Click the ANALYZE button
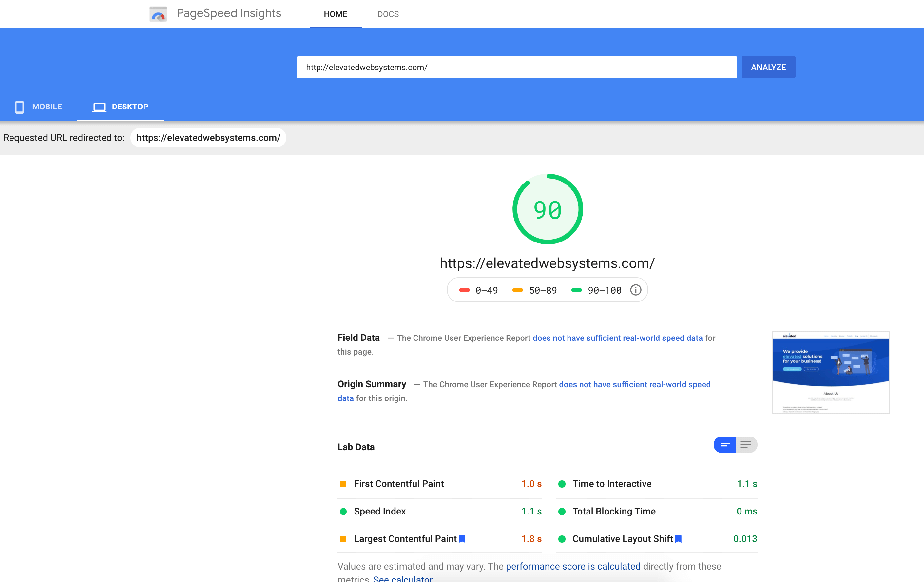The height and width of the screenshot is (582, 924). (768, 67)
